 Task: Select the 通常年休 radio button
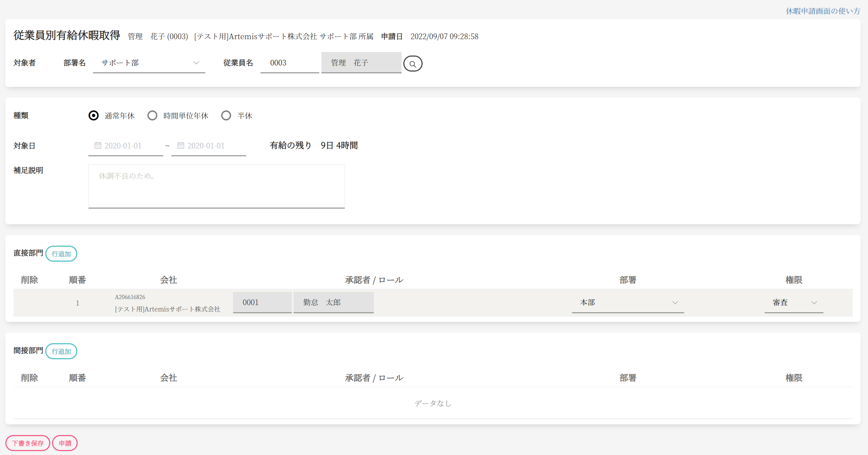click(93, 116)
